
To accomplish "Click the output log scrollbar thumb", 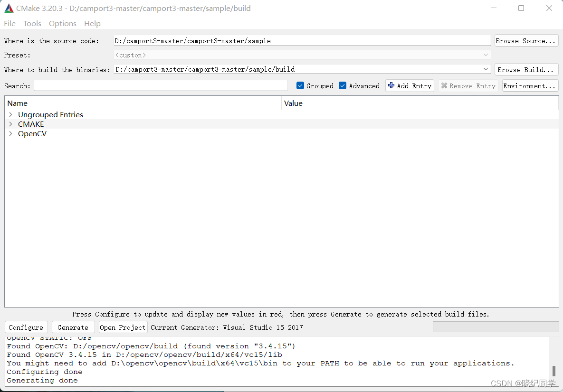I will tap(553, 371).
